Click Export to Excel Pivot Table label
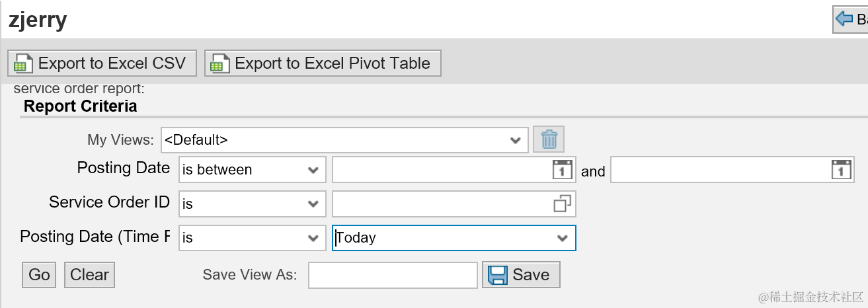This screenshot has height=308, width=868. point(333,63)
